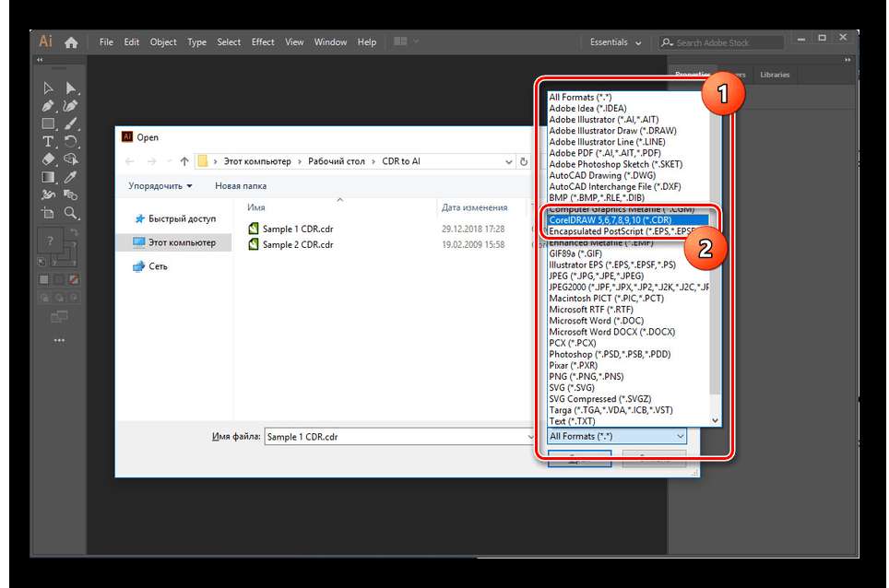Select the Shape Builder tool

click(x=71, y=159)
